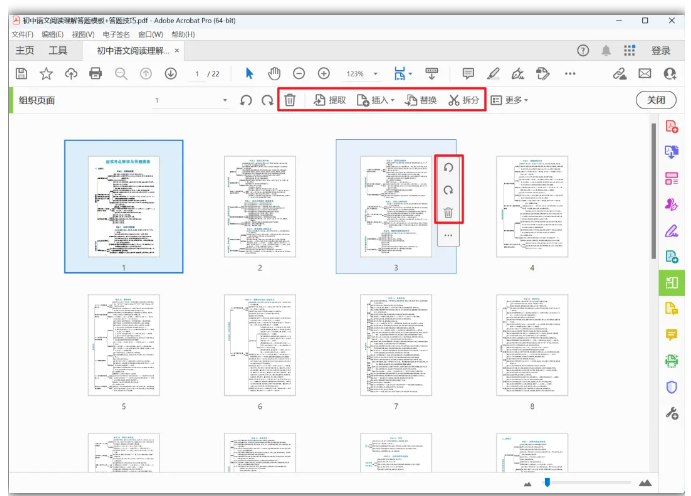Go to the next page with the down arrow
The height and width of the screenshot is (496, 691).
click(171, 74)
